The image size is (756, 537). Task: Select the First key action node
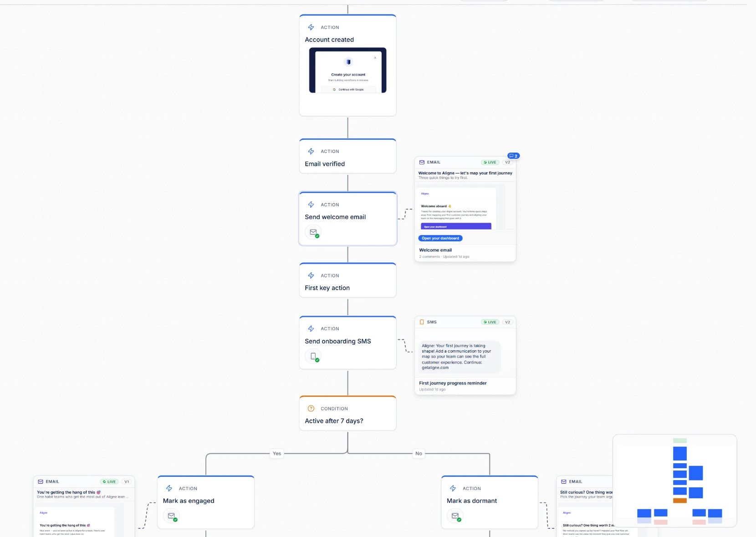(x=348, y=280)
